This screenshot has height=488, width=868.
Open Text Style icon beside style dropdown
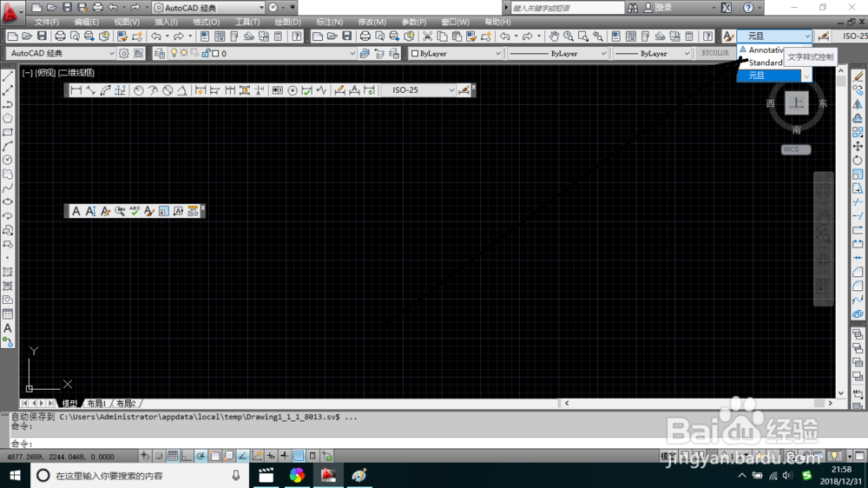tap(728, 36)
